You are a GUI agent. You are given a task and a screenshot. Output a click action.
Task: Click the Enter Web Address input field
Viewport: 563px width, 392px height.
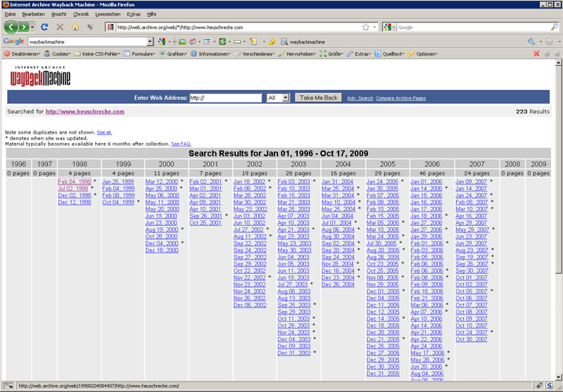tap(225, 98)
